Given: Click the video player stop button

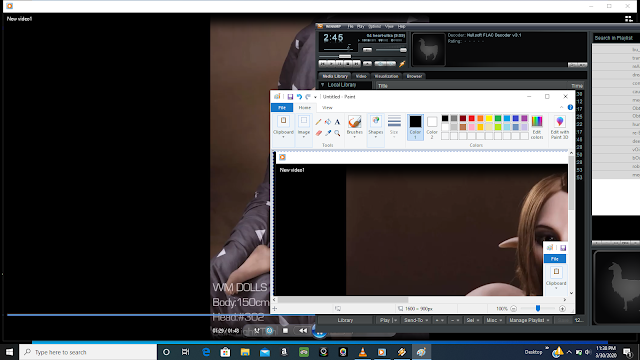Looking at the screenshot, I should (285, 331).
